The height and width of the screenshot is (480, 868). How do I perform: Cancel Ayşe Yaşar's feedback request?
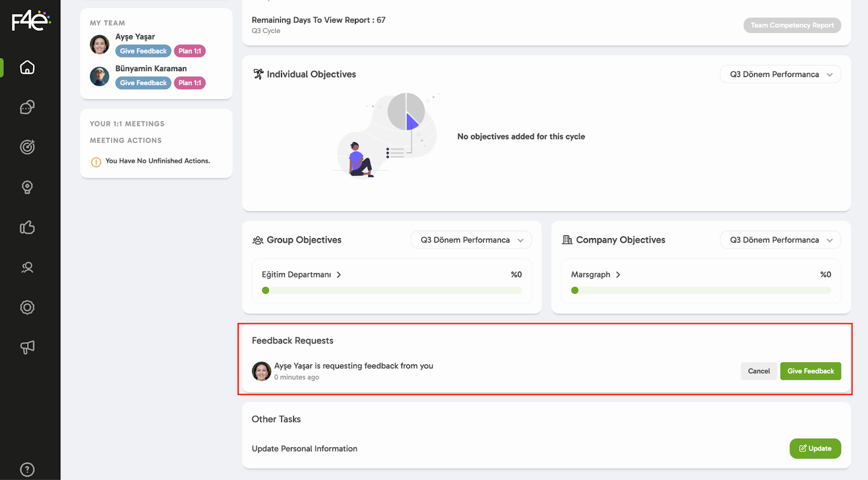coord(758,371)
